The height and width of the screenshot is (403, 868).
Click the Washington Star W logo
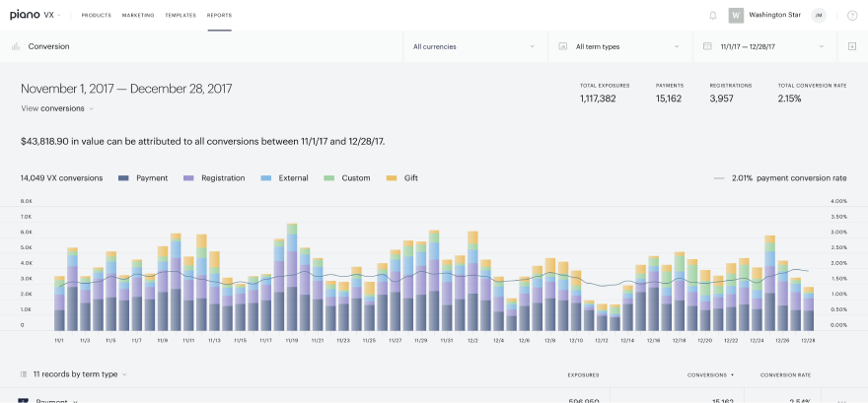pos(736,16)
